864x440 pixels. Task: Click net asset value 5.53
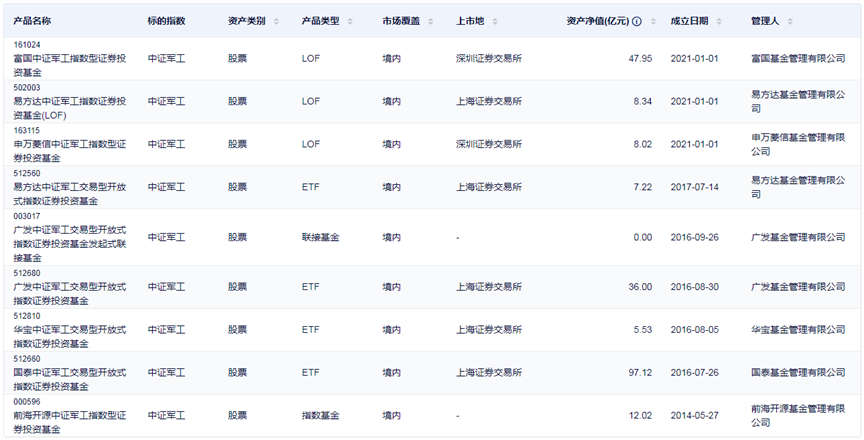pos(642,330)
